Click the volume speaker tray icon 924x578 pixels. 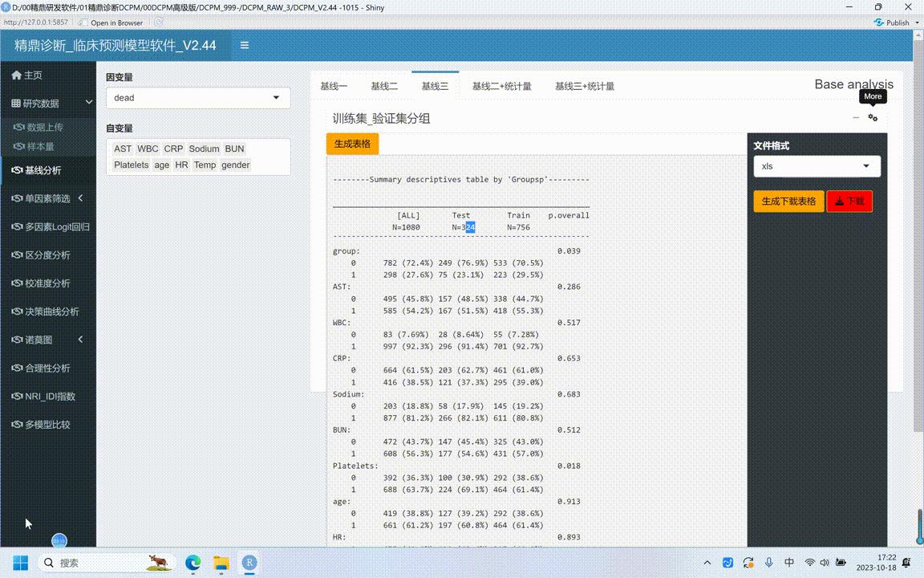point(825,563)
